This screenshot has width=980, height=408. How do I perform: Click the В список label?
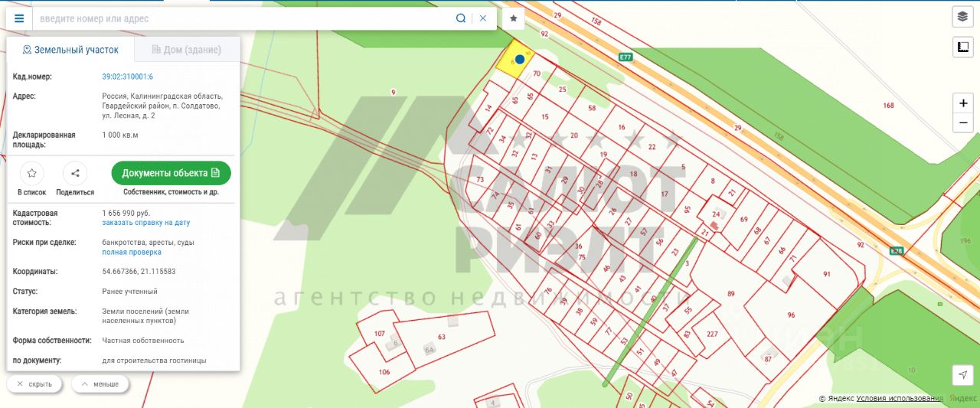point(32,193)
